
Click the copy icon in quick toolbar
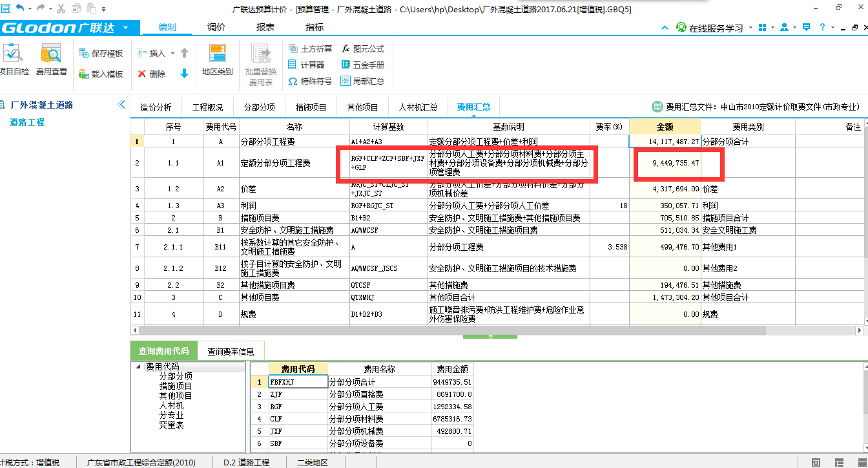[x=77, y=8]
